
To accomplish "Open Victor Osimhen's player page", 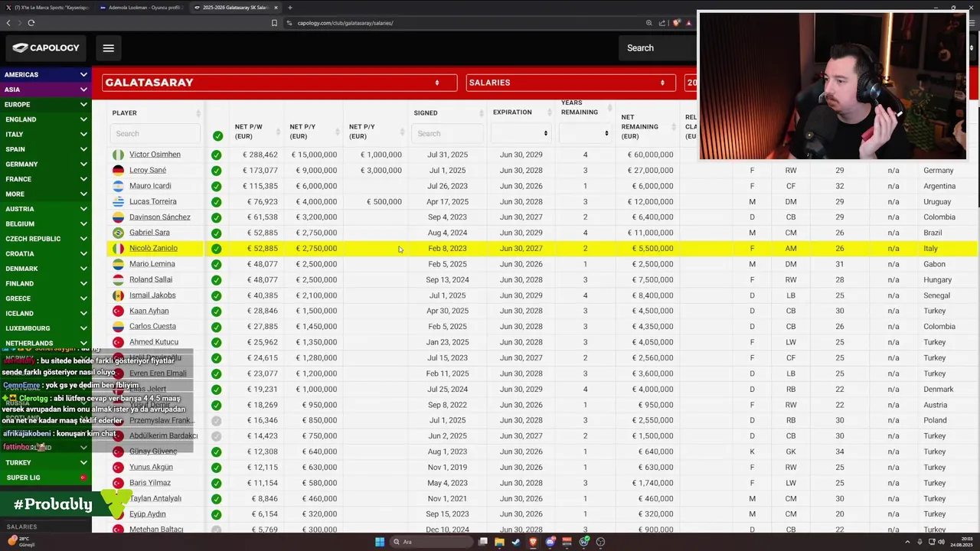I will tap(155, 155).
